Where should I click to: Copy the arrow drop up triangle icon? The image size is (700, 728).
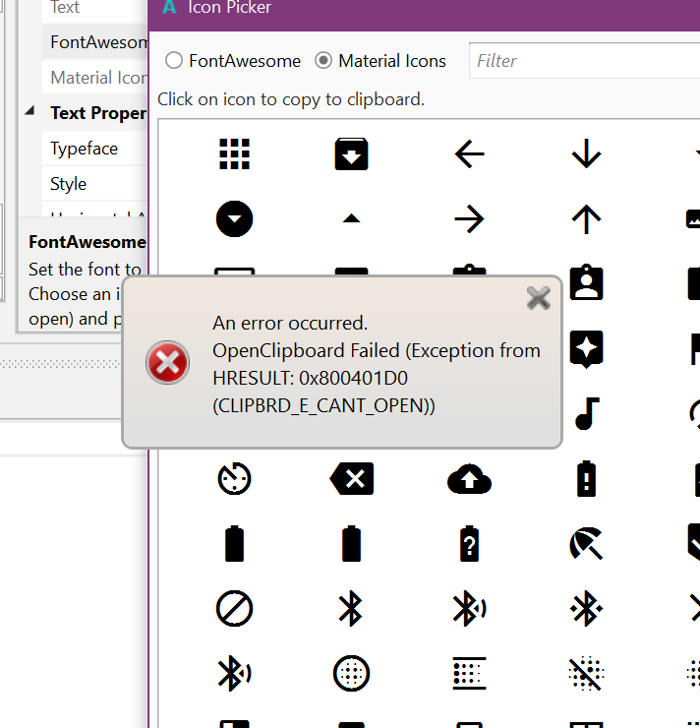click(351, 218)
